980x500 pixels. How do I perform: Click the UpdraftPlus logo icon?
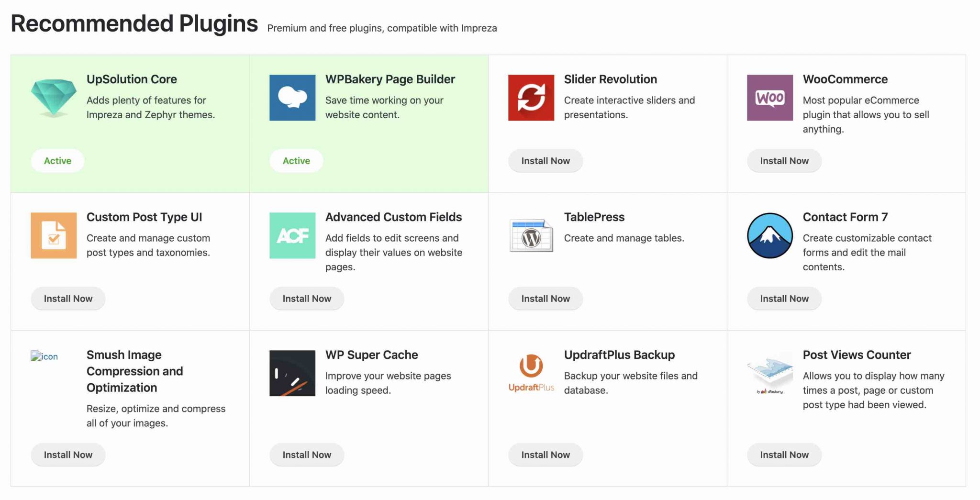point(531,373)
